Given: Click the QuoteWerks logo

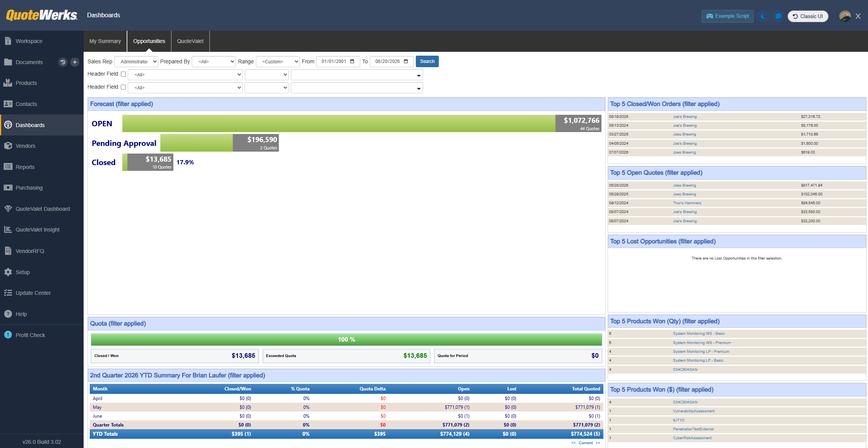Looking at the screenshot, I should pos(41,15).
